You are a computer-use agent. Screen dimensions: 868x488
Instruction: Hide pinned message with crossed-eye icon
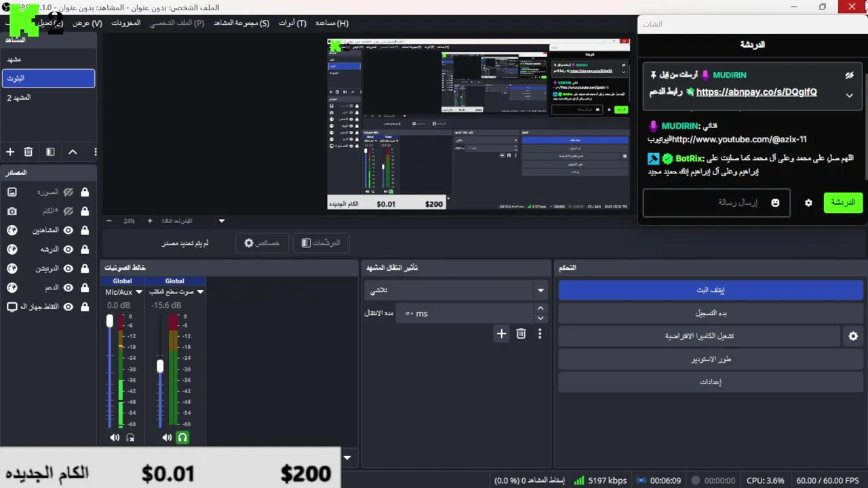click(x=849, y=75)
